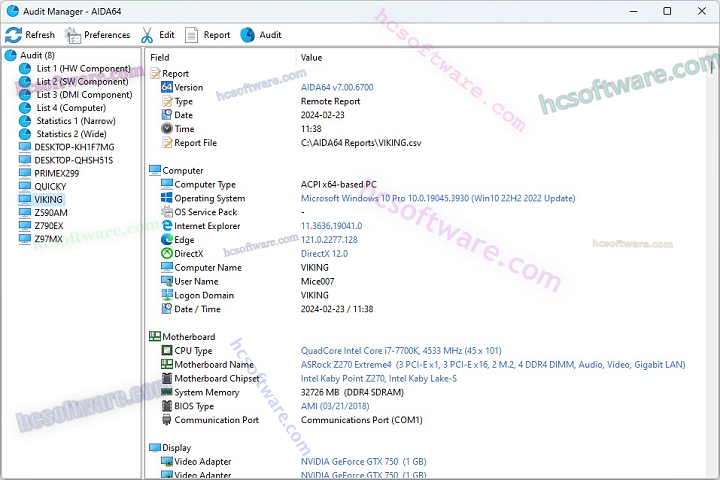
Task: Click the Field column header
Action: pyautogui.click(x=160, y=57)
